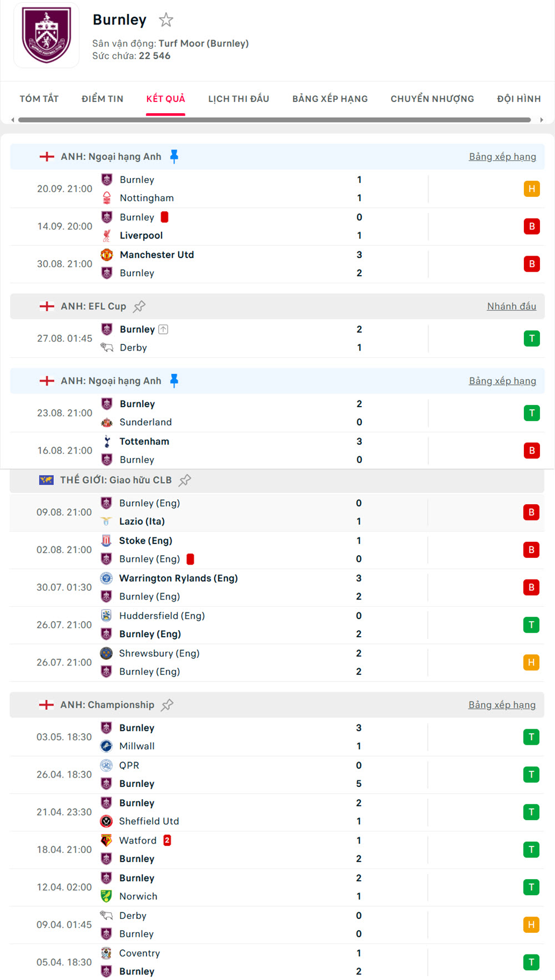Image resolution: width=555 pixels, height=980 pixels.
Task: Open Championship Bảng xếp hạng link
Action: pyautogui.click(x=502, y=705)
